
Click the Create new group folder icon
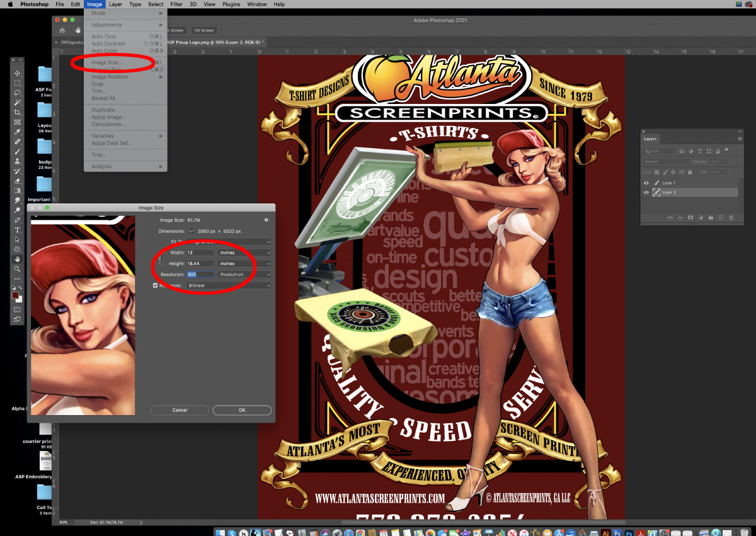711,217
